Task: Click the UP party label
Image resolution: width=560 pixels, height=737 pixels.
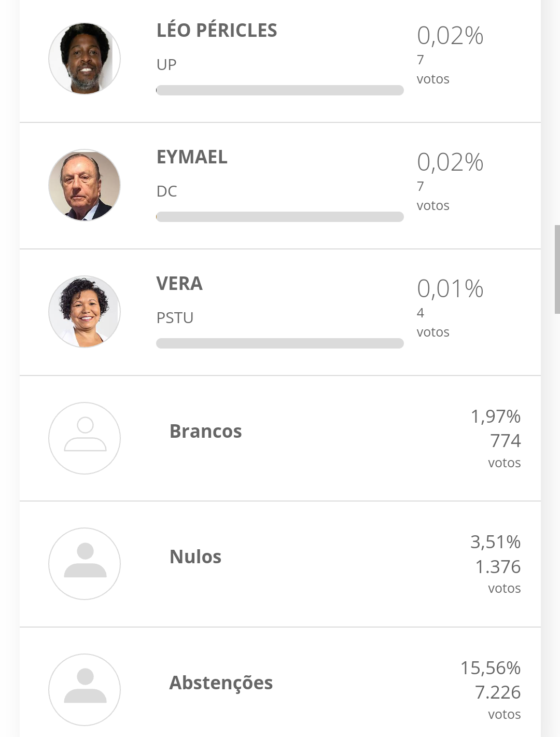Action: pos(166,65)
